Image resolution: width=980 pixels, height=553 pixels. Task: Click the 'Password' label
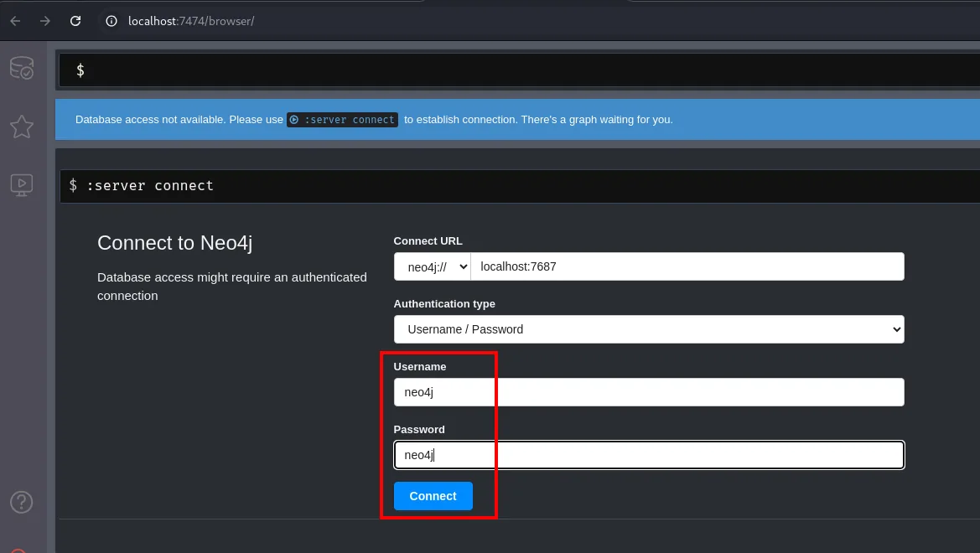[x=419, y=429]
